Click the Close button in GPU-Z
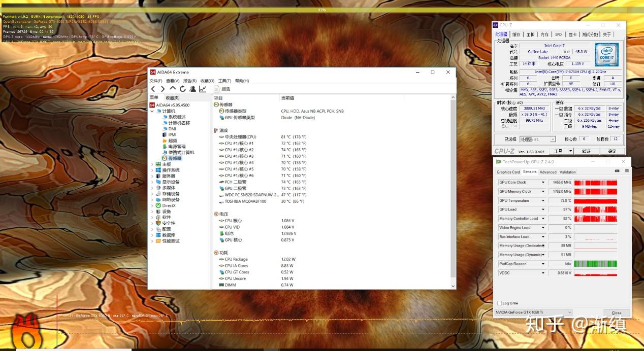This screenshot has height=351, width=644. (x=616, y=313)
